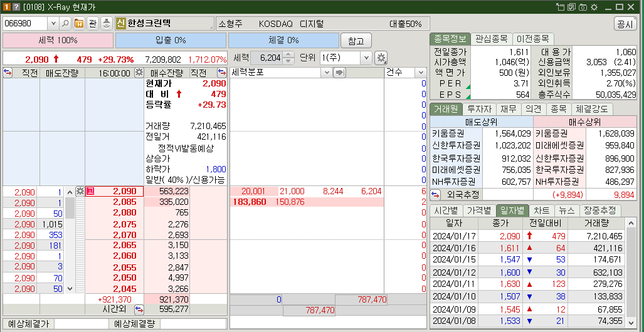Increase the 세력 6,204 stepper value
The width and height of the screenshot is (644, 332).
click(x=289, y=54)
